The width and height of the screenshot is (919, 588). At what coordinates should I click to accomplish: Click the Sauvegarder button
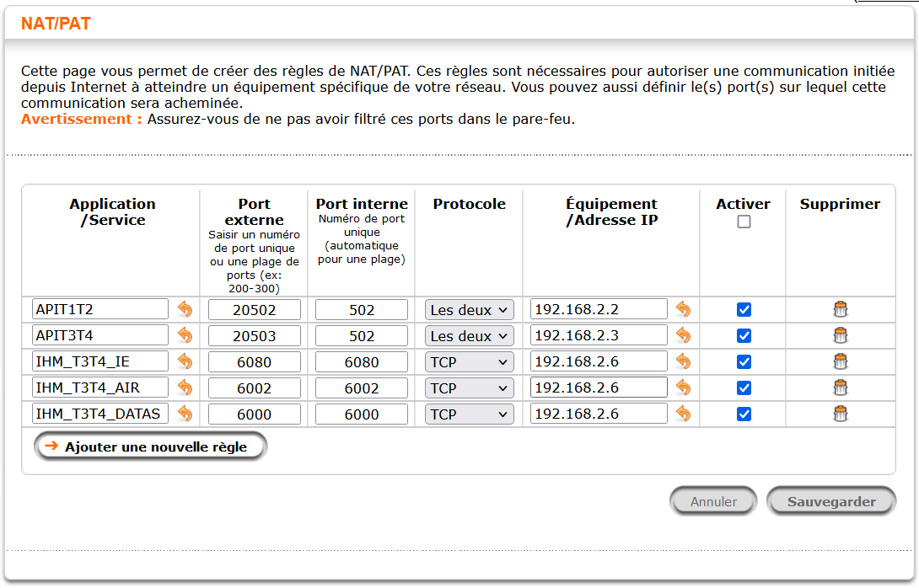(831, 501)
